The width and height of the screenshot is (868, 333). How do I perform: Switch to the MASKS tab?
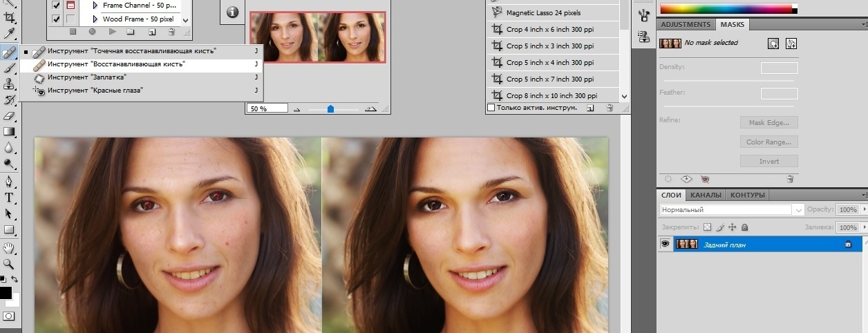[x=732, y=24]
